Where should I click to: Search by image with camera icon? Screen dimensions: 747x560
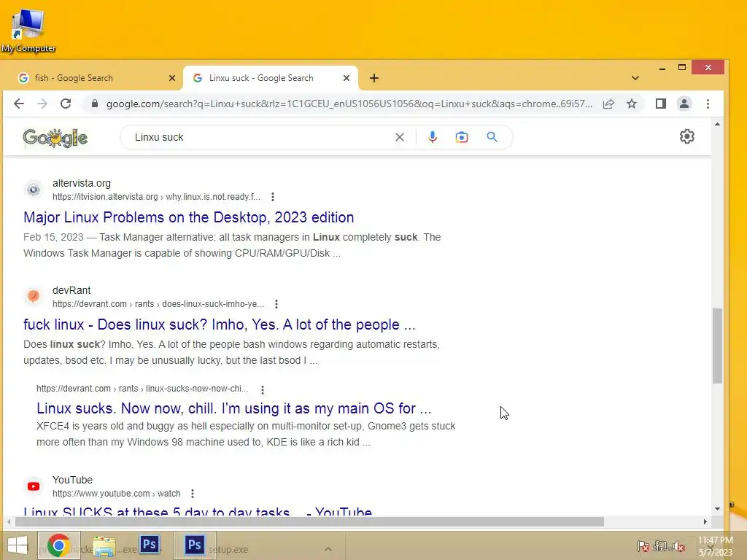point(462,137)
